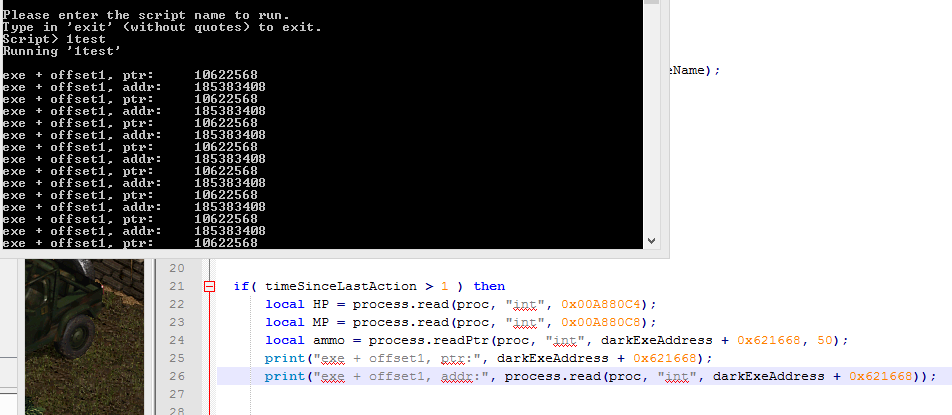The width and height of the screenshot is (952, 415).
Task: Click line number 26 in the gutter
Action: (x=176, y=376)
